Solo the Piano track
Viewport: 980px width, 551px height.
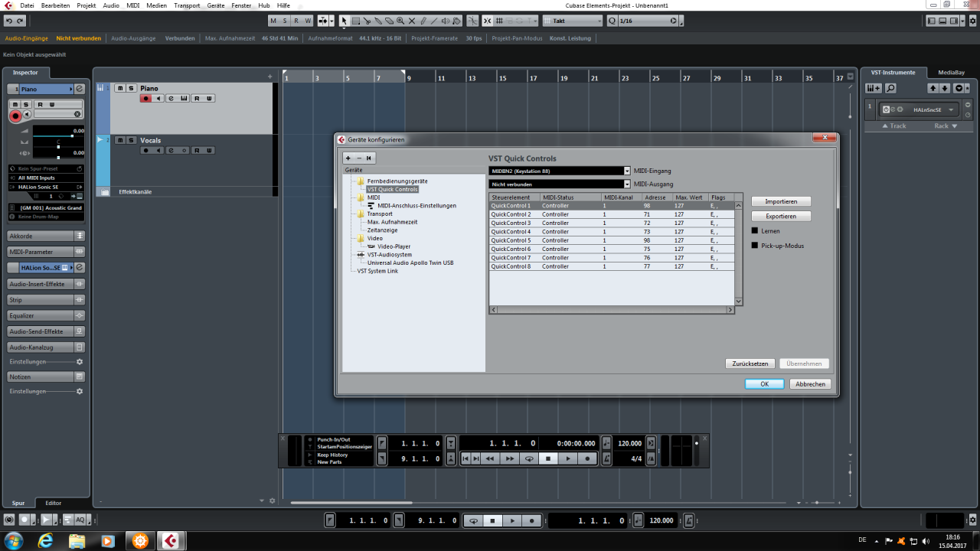tap(130, 89)
